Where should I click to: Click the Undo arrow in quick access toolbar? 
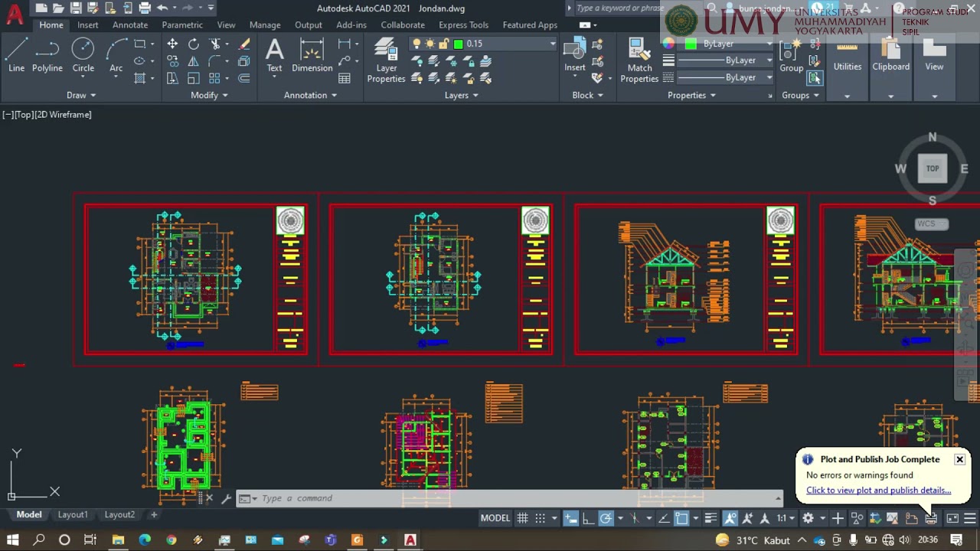pos(162,8)
